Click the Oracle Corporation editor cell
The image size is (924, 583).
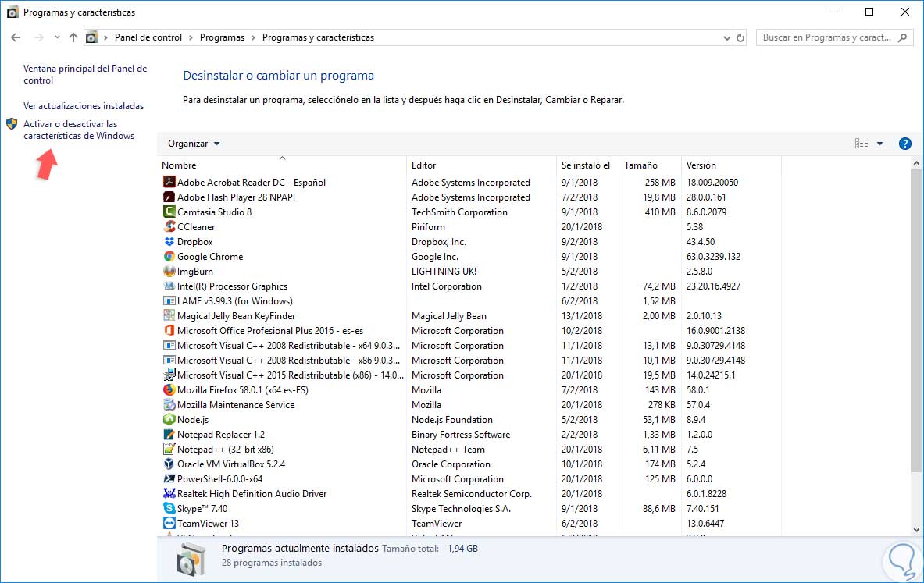click(x=451, y=464)
